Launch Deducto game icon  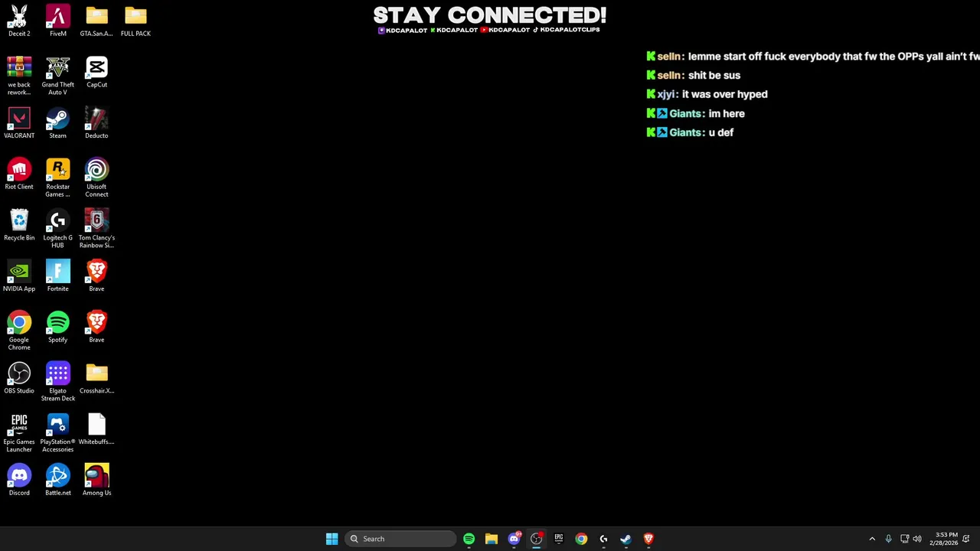click(x=96, y=122)
